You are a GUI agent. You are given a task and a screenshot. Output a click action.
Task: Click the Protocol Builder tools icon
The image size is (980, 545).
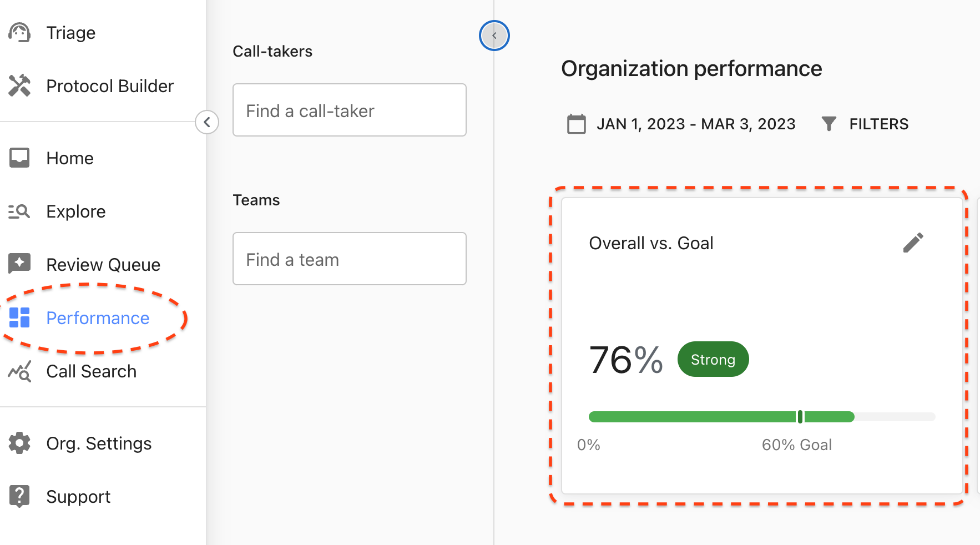(x=19, y=85)
